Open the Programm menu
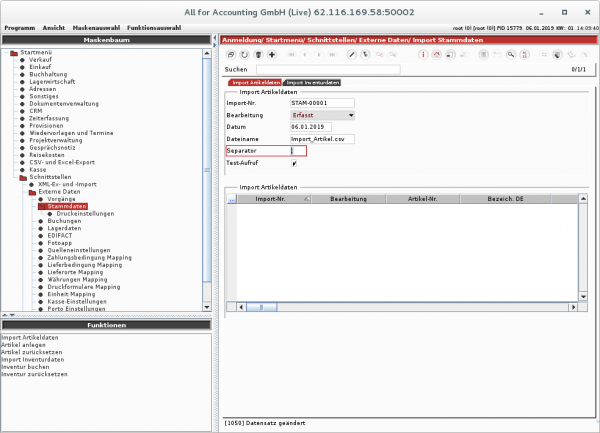 pos(20,27)
